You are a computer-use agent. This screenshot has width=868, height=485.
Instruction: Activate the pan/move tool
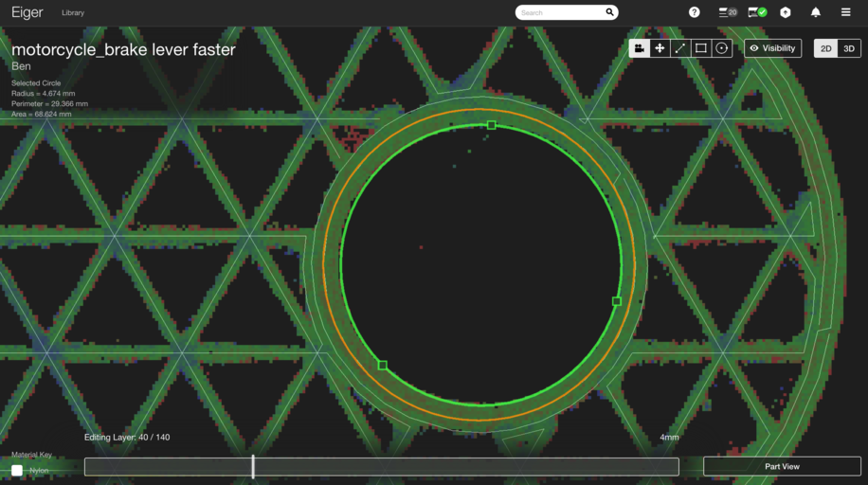point(660,48)
